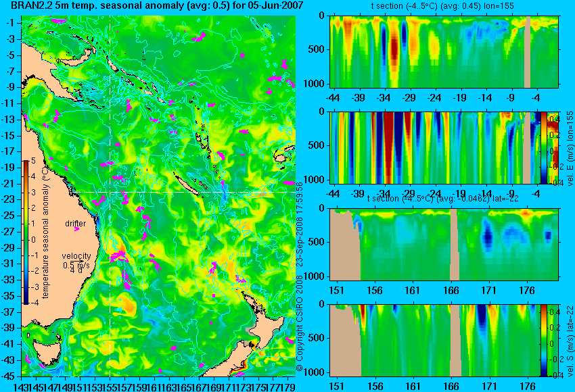Click the temperature anomaly color bar legend
Image resolution: width=575 pixels, height=392 pixels.
(x=26, y=232)
